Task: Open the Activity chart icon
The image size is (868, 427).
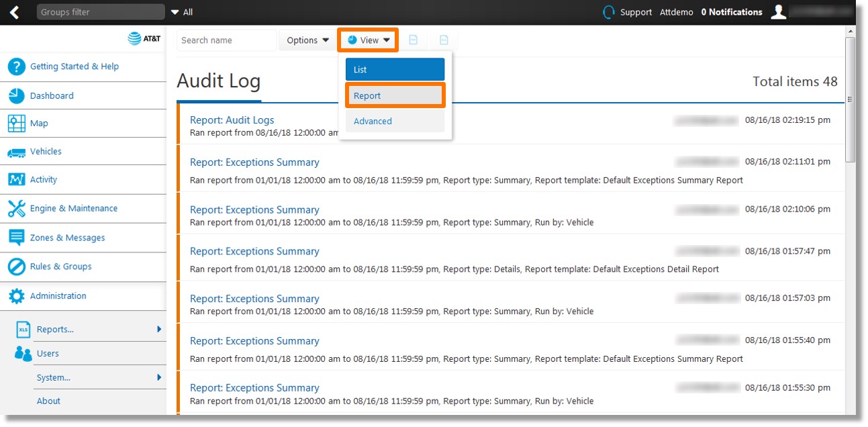Action: tap(16, 179)
